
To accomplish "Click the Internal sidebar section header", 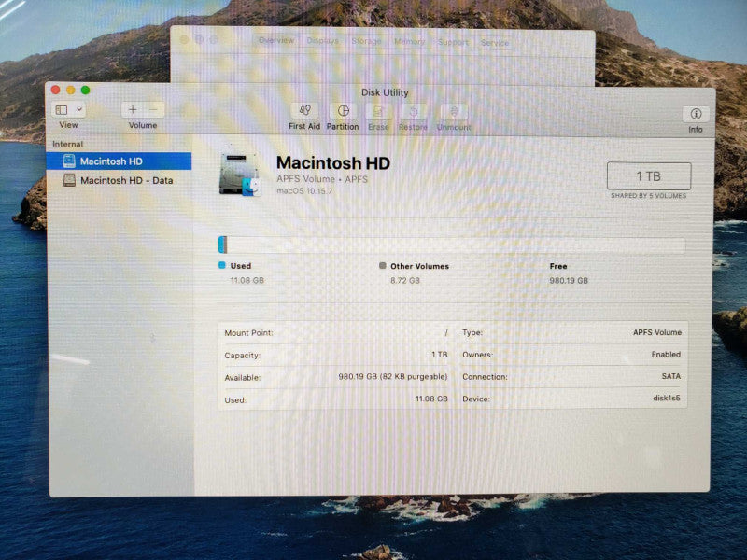I will (67, 145).
